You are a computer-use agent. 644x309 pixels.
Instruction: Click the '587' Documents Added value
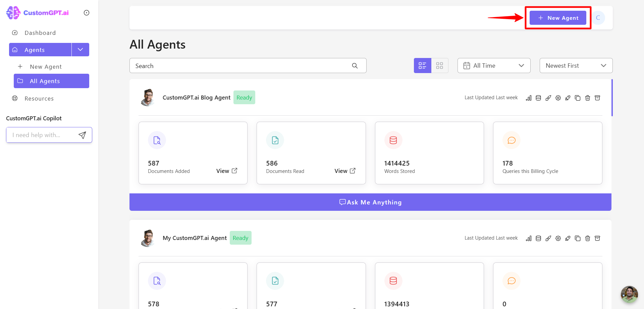pos(154,163)
